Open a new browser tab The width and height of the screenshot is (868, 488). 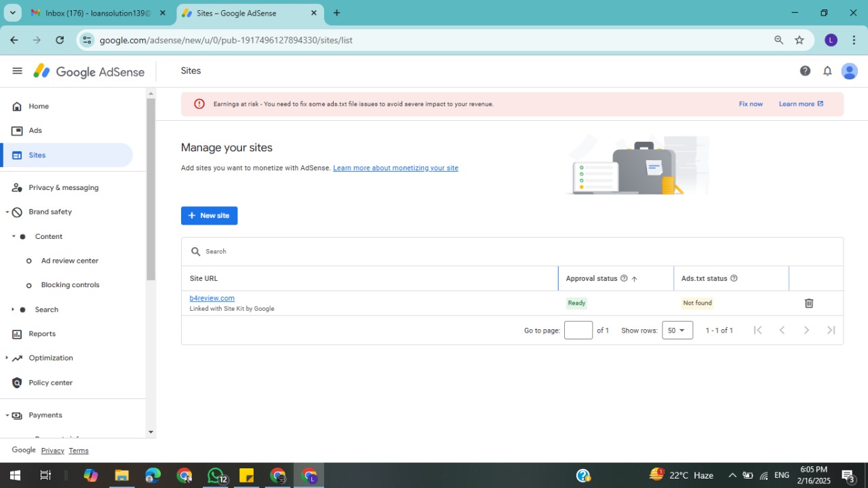pyautogui.click(x=336, y=13)
